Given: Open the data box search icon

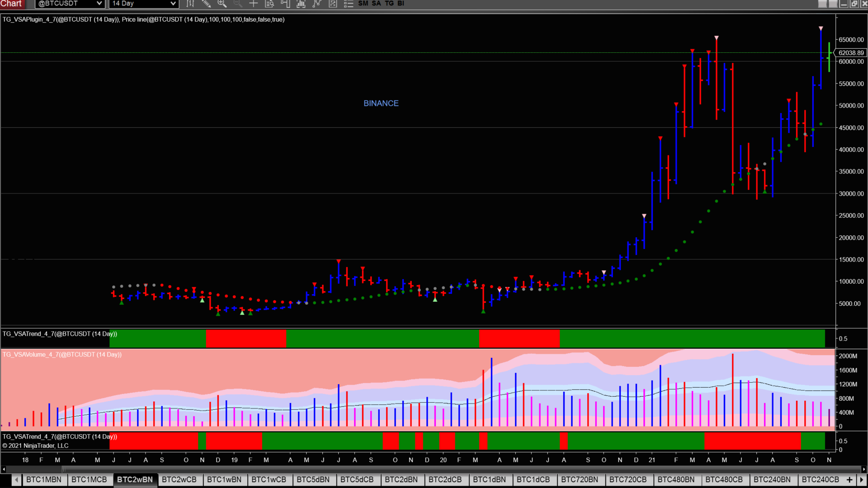Looking at the screenshot, I should 269,4.
